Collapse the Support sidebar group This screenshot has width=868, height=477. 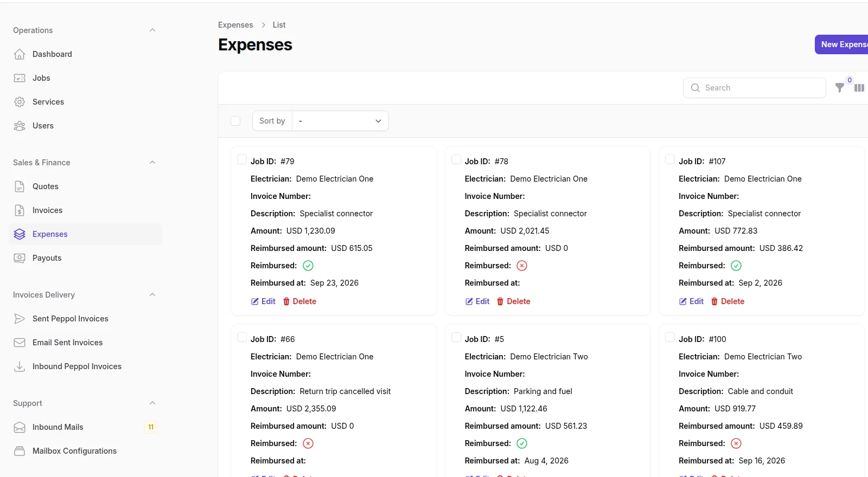tap(152, 403)
